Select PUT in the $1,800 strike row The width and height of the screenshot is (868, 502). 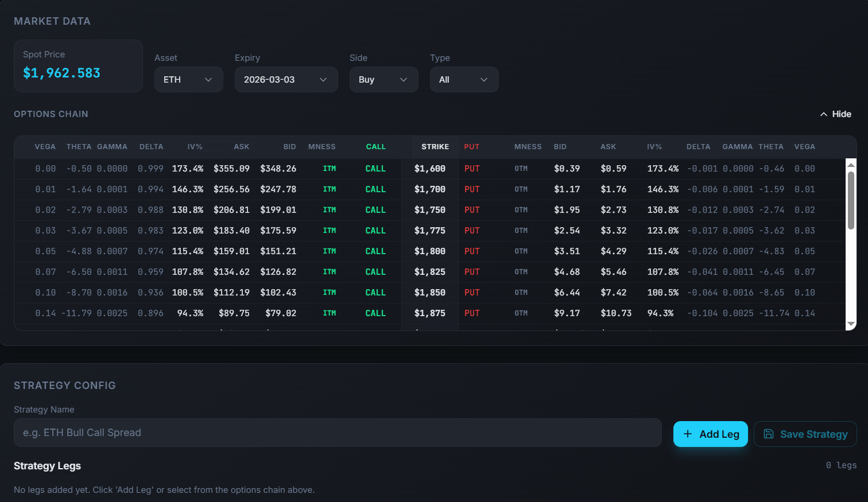472,251
